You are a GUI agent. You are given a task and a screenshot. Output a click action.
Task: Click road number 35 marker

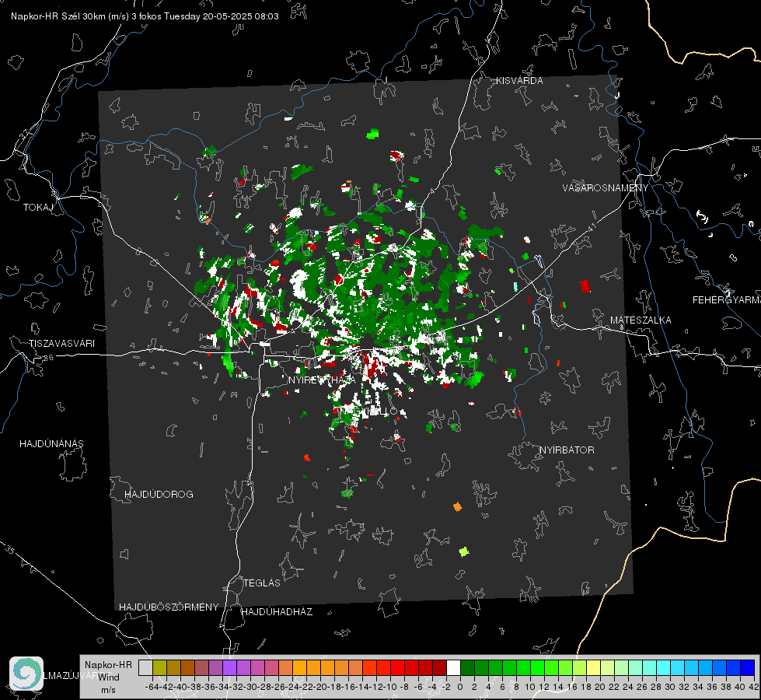pos(9,551)
